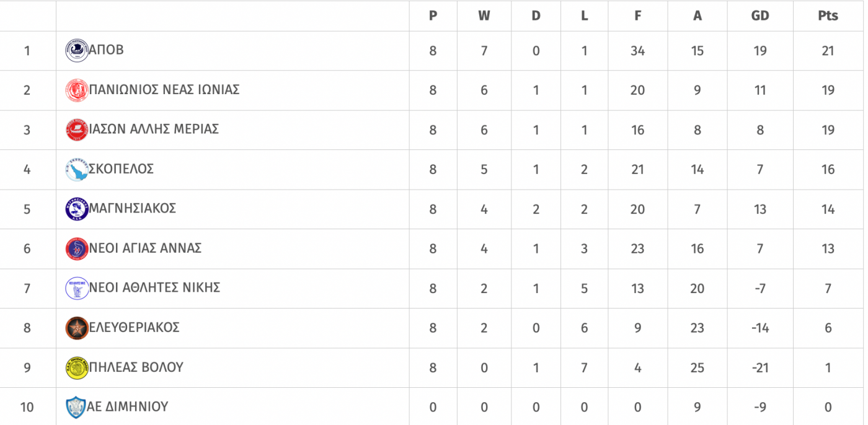Screen dimensions: 868x425
Task: Click the W column header
Action: 484,16
